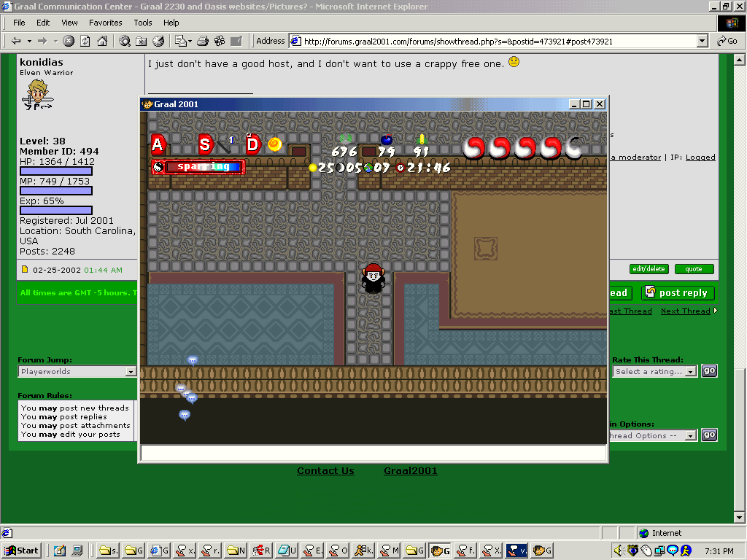This screenshot has width=747, height=560.
Task: Open the Select a rating dropdown
Action: (691, 372)
